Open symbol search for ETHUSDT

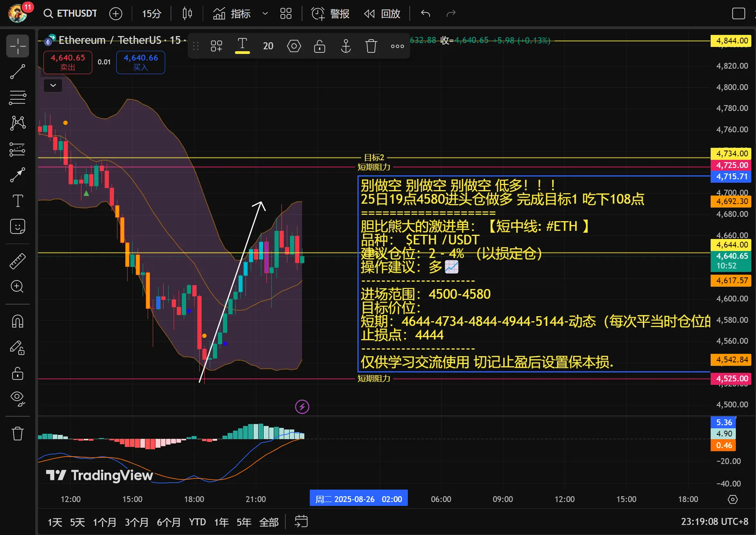pos(70,14)
